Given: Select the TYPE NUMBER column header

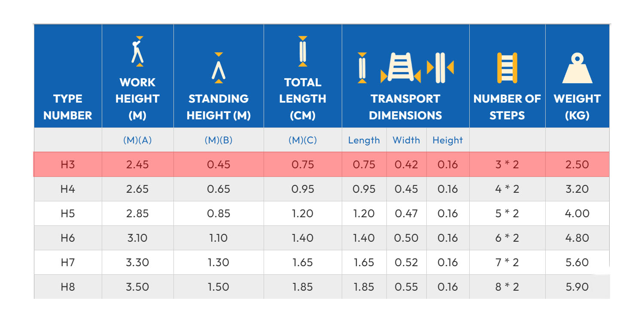Looking at the screenshot, I should pos(68,107).
